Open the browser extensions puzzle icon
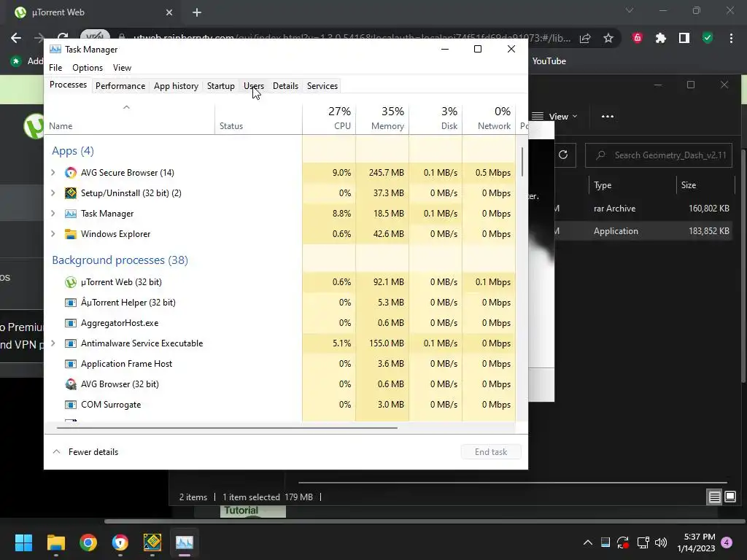Screen dimensions: 747x560 [660, 38]
